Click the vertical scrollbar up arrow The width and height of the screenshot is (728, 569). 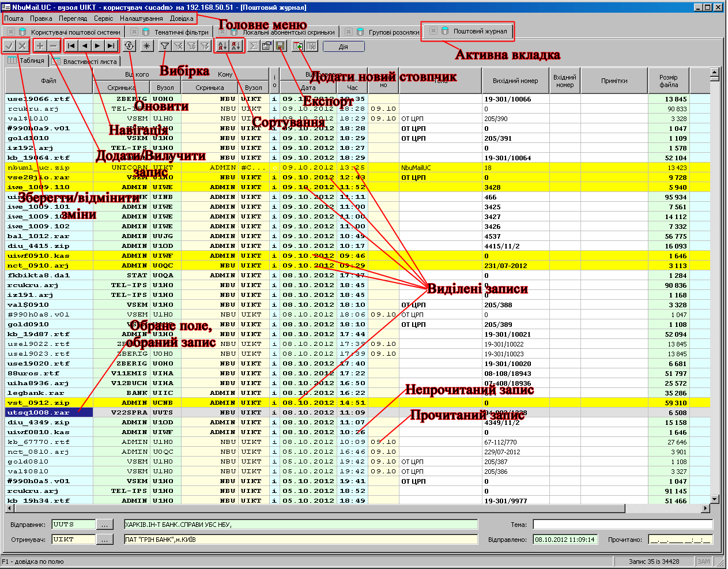715,73
